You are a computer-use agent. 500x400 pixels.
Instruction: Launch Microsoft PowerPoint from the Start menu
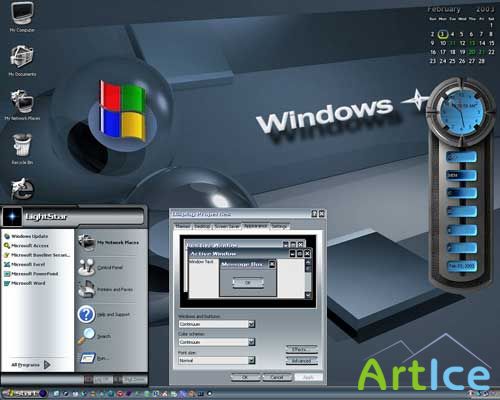pos(31,274)
